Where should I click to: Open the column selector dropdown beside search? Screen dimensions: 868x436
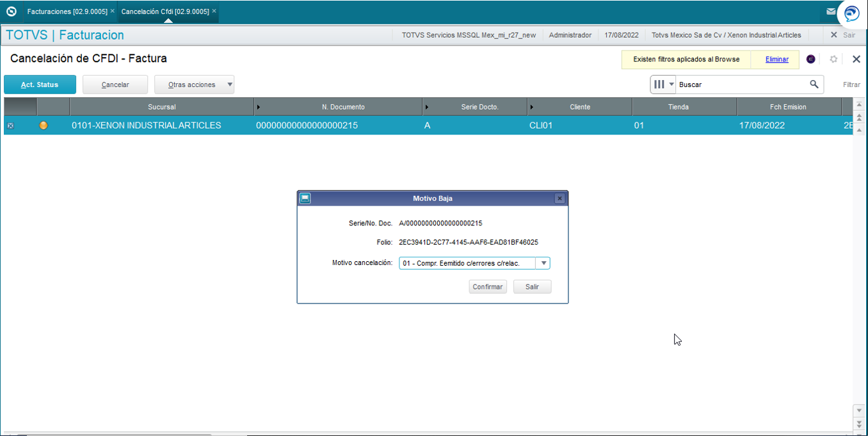click(x=663, y=85)
